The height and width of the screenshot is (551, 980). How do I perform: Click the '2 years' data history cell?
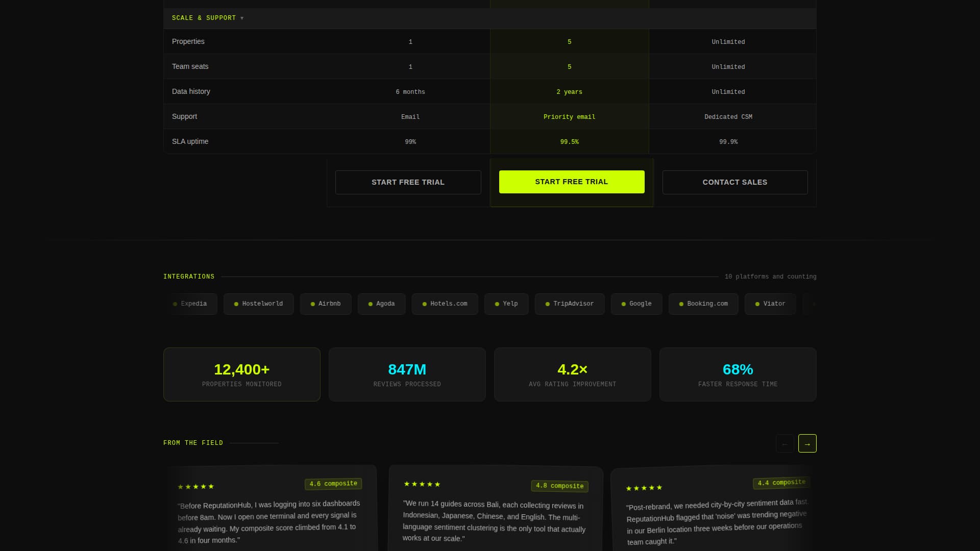[x=569, y=92]
